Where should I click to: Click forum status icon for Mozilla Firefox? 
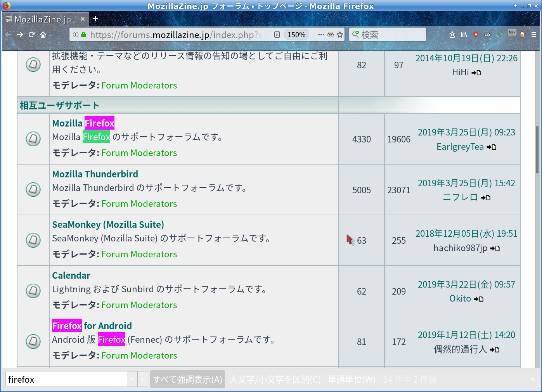point(33,139)
